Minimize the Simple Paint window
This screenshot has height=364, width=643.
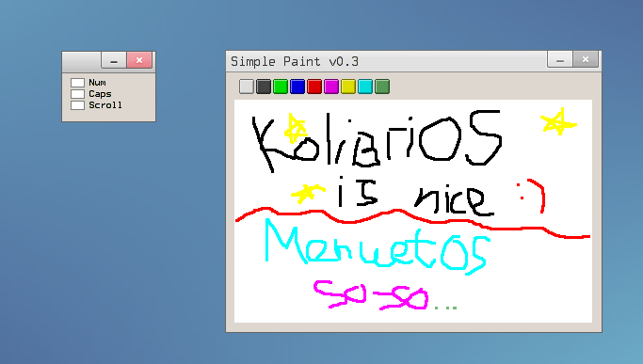pyautogui.click(x=560, y=60)
